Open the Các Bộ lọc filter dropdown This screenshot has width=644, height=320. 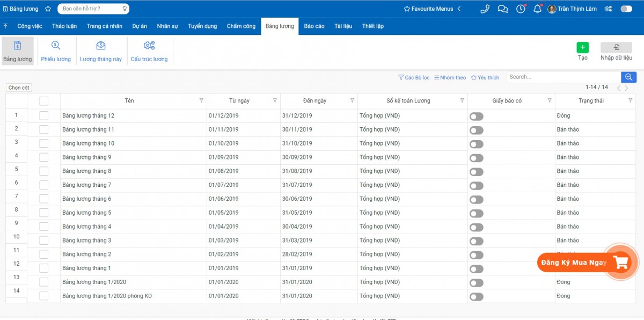414,78
